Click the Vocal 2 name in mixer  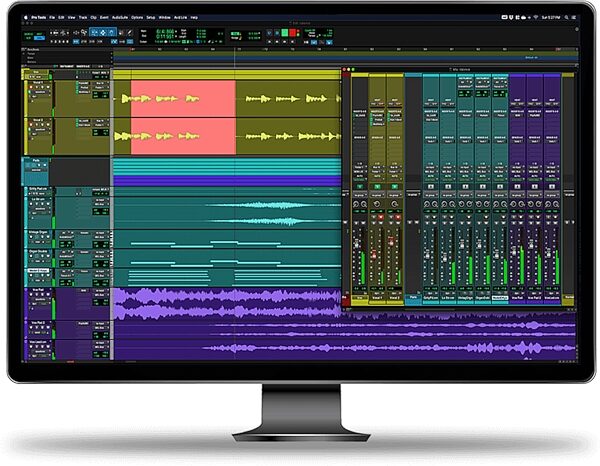click(x=394, y=298)
